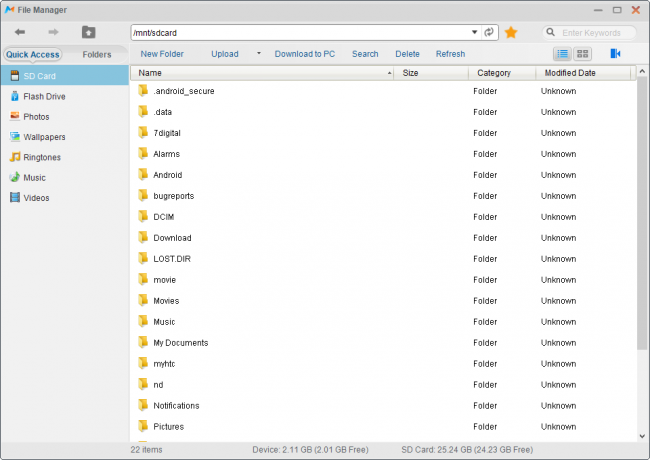
Task: Click the Upload button
Action: [225, 54]
